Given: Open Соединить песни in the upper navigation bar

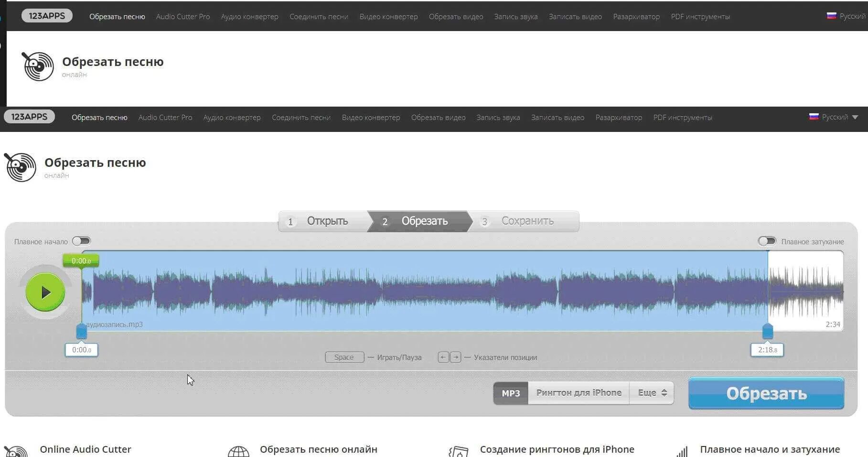Looking at the screenshot, I should click(319, 16).
